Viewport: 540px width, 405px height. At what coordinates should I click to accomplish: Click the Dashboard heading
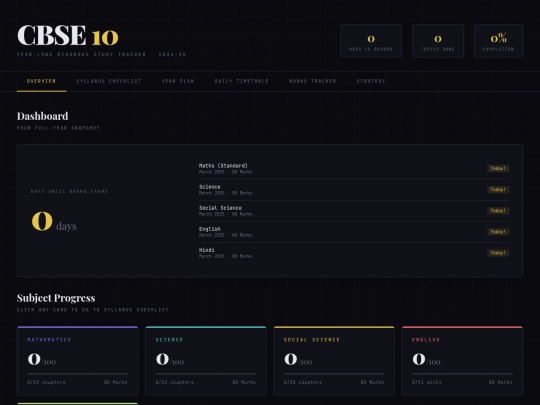click(x=42, y=116)
